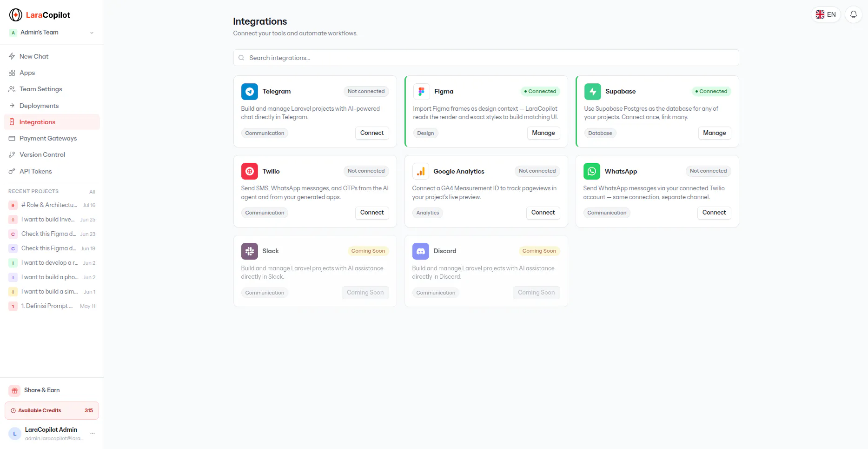The height and width of the screenshot is (449, 868).
Task: Open 'I want to develop a r...' project
Action: pyautogui.click(x=52, y=263)
